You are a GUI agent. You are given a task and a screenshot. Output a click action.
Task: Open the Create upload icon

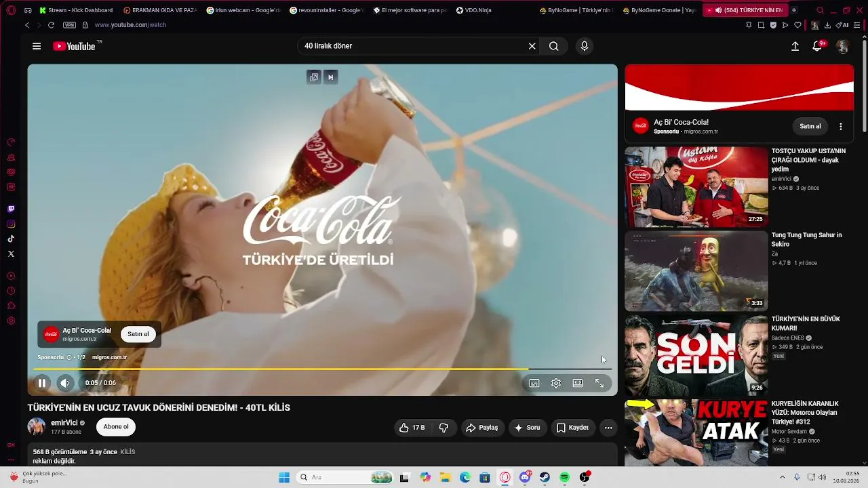(x=795, y=46)
